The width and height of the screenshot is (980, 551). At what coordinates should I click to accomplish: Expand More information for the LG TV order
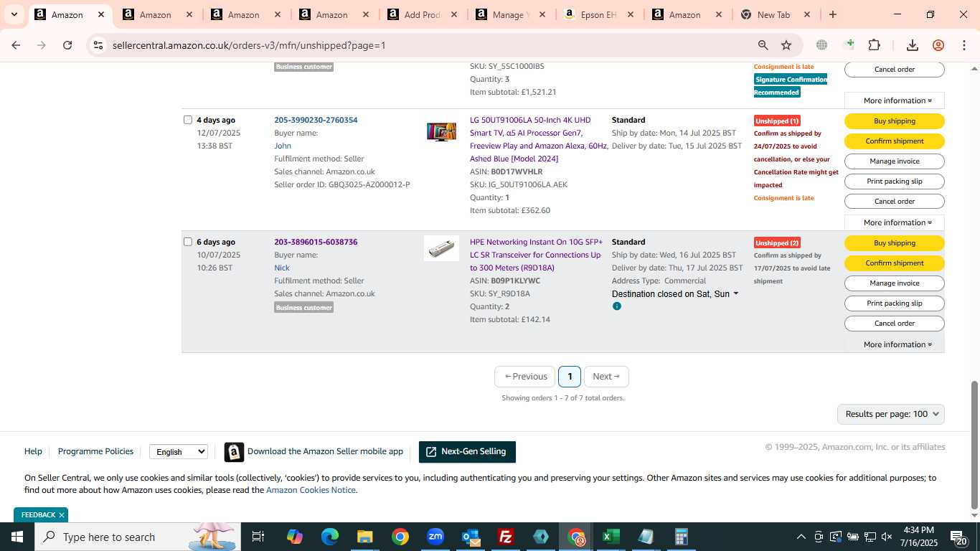coord(895,222)
